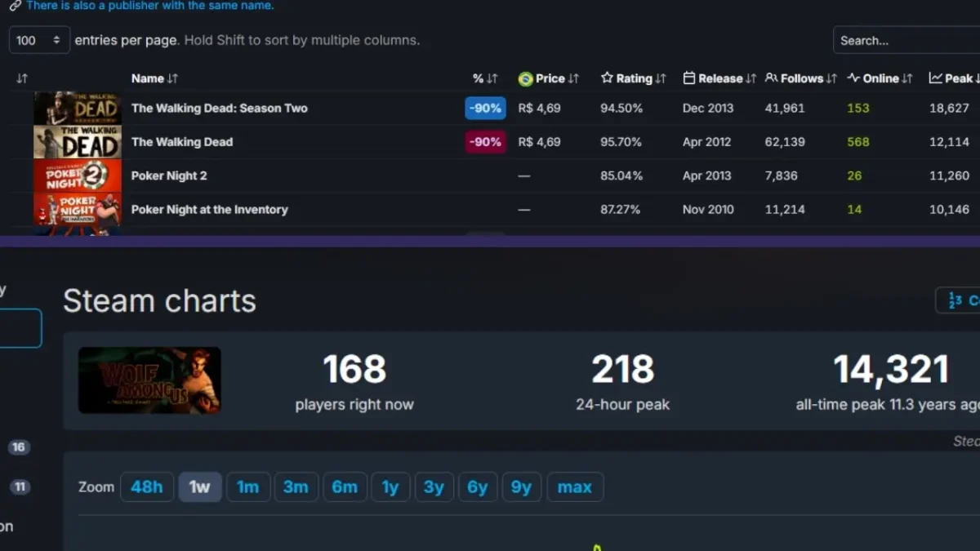980x551 pixels.
Task: Click the chart icon in the Peak header
Action: (x=937, y=78)
